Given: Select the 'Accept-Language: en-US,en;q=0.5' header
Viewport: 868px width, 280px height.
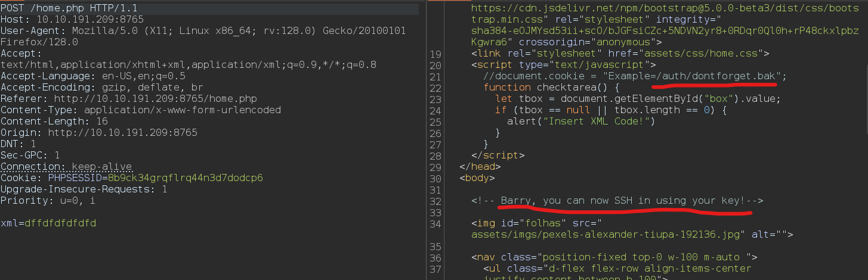Looking at the screenshot, I should (93, 76).
